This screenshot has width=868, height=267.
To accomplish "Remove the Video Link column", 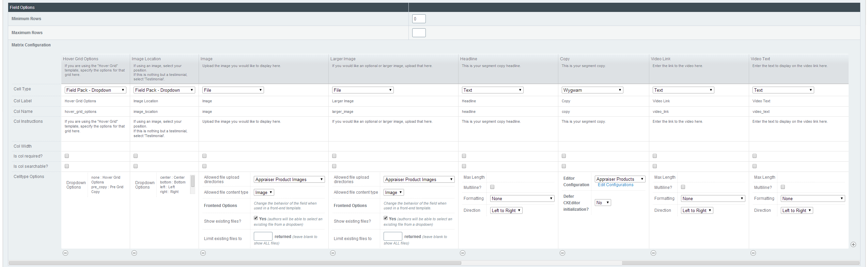I will (x=653, y=253).
